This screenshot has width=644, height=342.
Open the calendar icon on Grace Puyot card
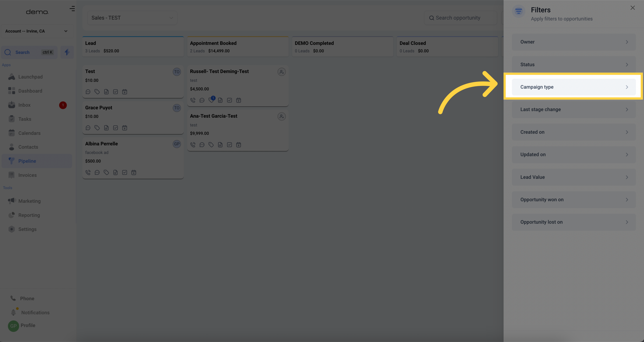[124, 128]
